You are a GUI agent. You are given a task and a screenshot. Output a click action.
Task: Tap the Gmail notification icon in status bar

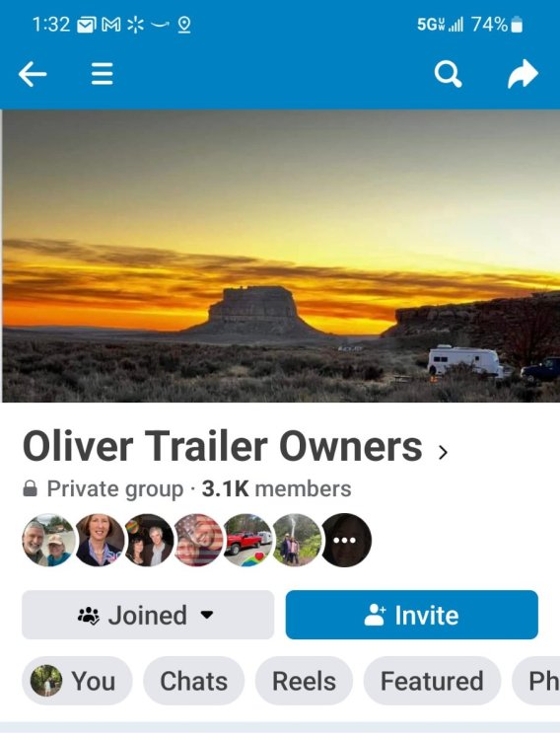coord(110,25)
